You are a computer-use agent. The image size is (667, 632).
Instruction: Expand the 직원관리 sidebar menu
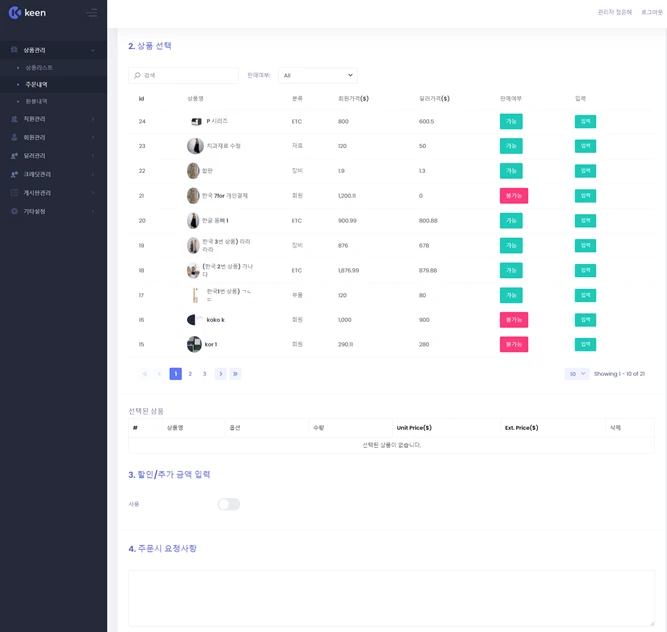(x=53, y=119)
